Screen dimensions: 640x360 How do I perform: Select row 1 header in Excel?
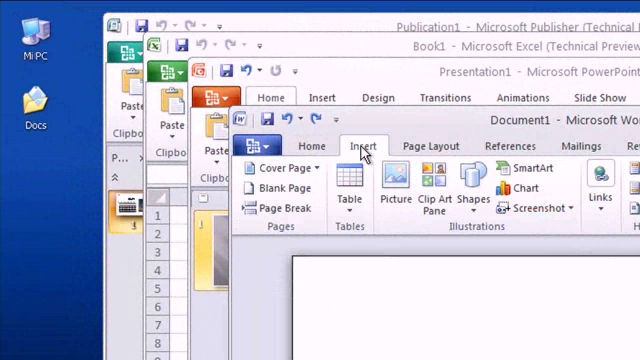[158, 216]
